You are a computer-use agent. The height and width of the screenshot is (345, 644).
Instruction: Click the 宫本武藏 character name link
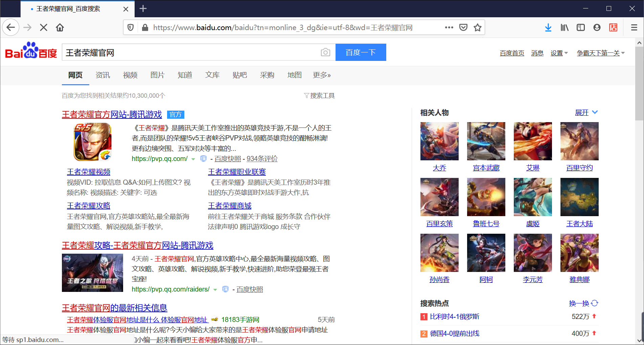486,168
